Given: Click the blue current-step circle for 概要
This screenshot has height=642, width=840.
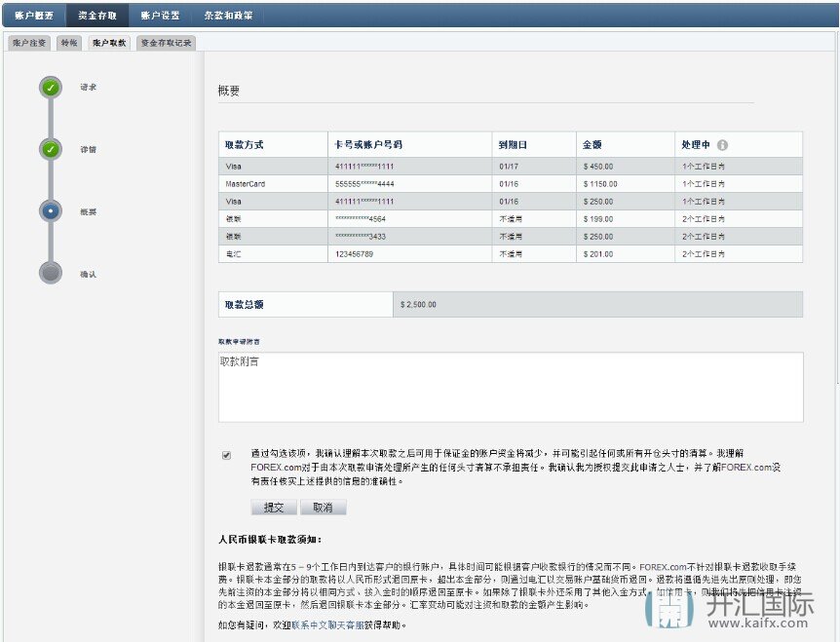Looking at the screenshot, I should (51, 210).
